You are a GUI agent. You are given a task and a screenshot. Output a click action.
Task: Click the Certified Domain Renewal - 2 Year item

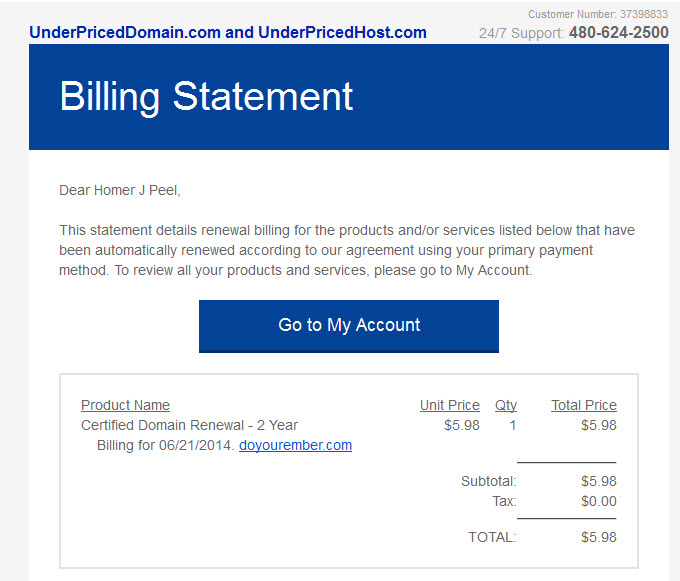pos(189,425)
